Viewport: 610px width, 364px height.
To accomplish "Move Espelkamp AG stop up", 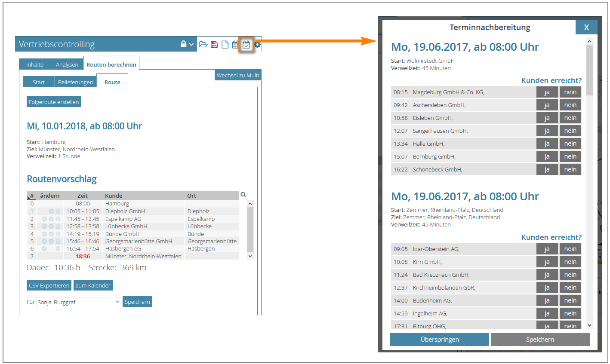I will pos(44,219).
